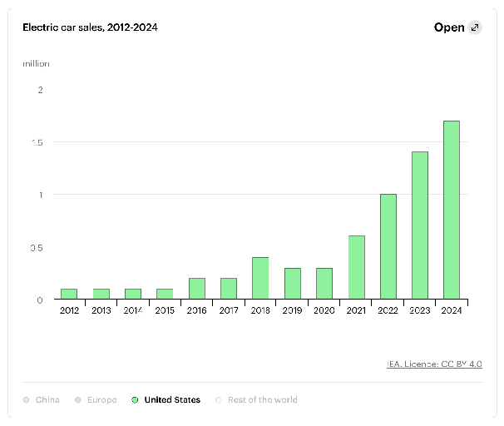The height and width of the screenshot is (426, 504).
Task: Click the 2014 bar
Action: pyautogui.click(x=133, y=294)
